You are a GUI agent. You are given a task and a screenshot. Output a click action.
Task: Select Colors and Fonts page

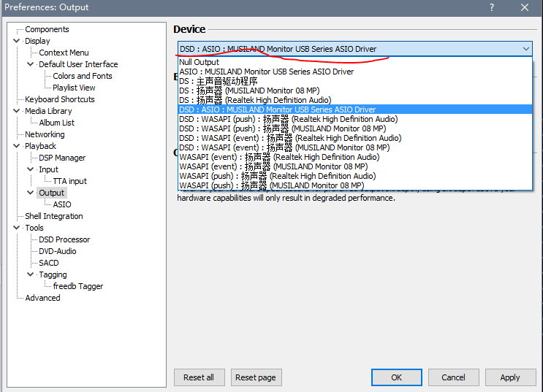(83, 76)
